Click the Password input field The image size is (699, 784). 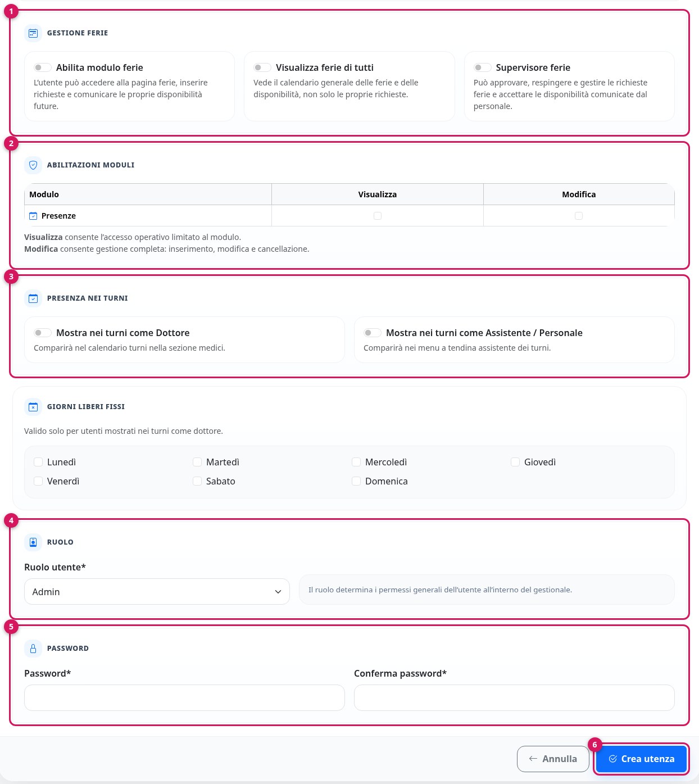coord(184,697)
